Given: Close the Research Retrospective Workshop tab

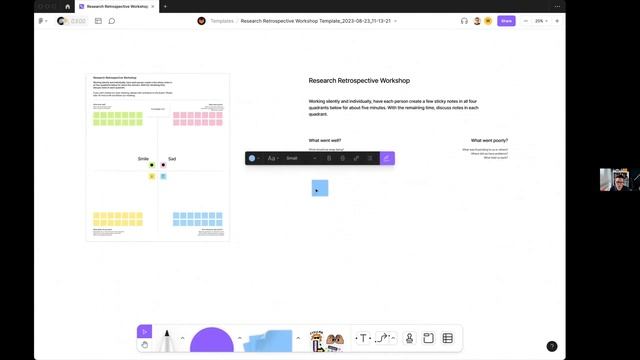Looking at the screenshot, I should (x=153, y=7).
